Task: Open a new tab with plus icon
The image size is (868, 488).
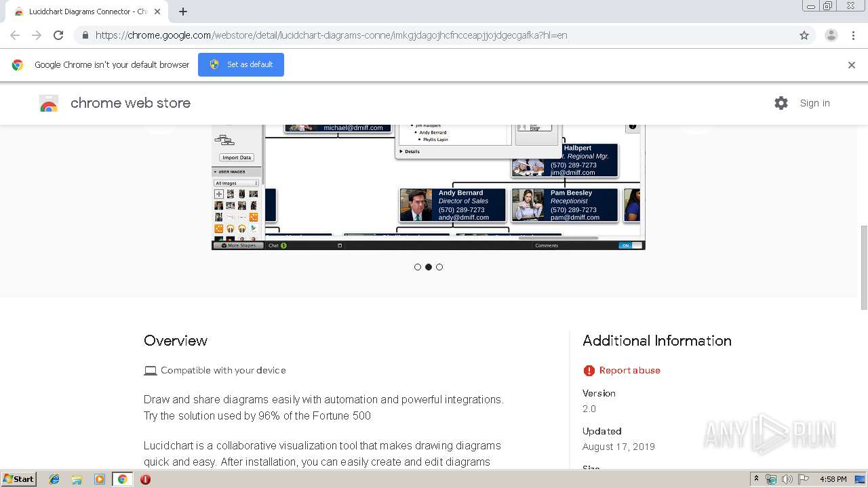Action: point(183,12)
